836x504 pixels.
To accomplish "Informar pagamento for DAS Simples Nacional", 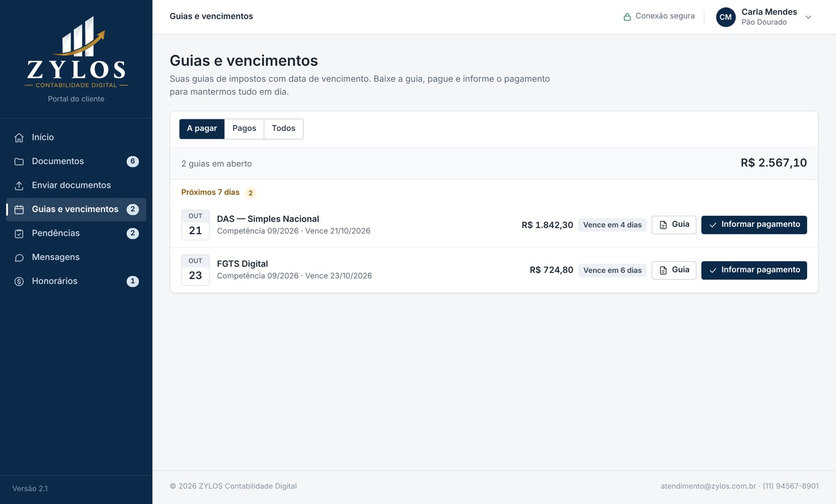I will click(754, 225).
